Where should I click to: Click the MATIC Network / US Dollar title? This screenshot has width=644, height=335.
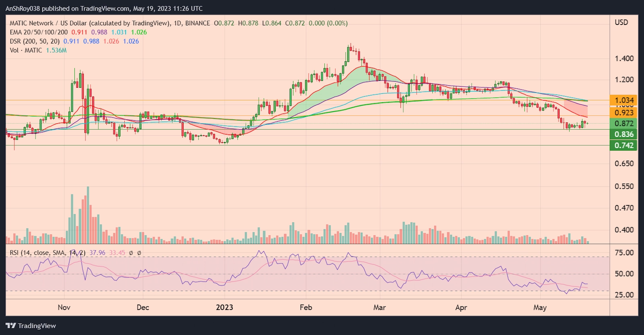89,23
